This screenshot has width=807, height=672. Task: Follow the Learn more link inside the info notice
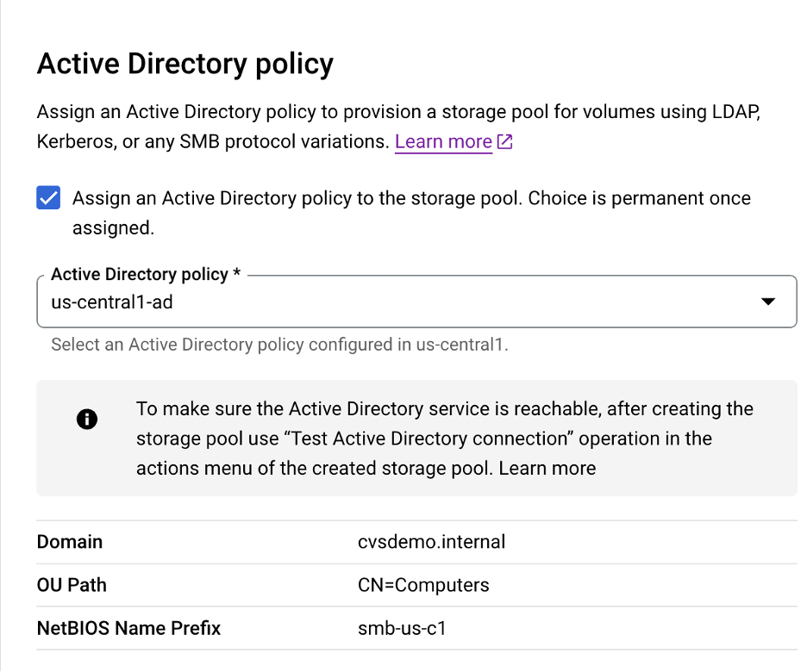[547, 469]
